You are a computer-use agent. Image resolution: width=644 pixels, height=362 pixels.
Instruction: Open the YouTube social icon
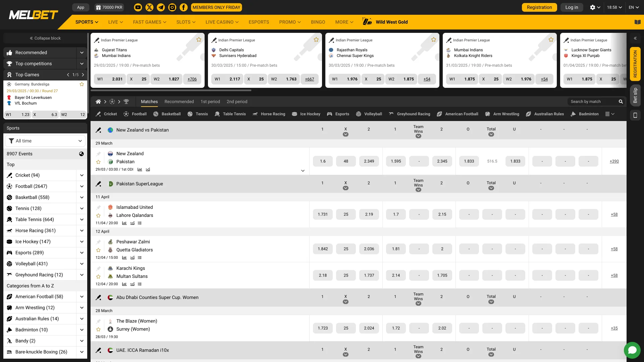point(138,7)
